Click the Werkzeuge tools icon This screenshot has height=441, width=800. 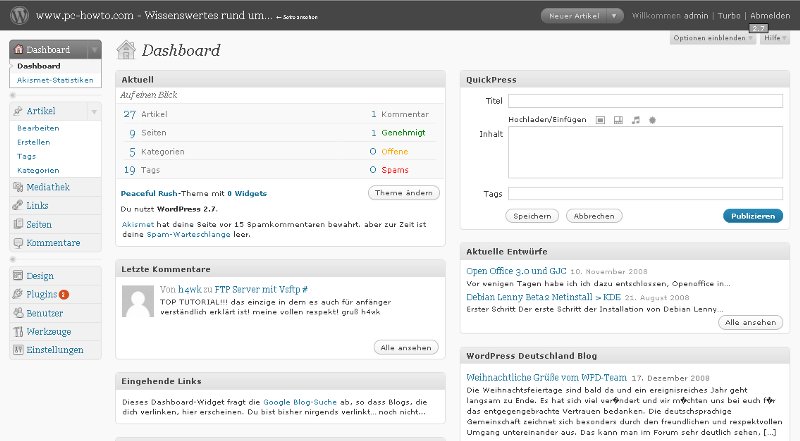point(18,332)
